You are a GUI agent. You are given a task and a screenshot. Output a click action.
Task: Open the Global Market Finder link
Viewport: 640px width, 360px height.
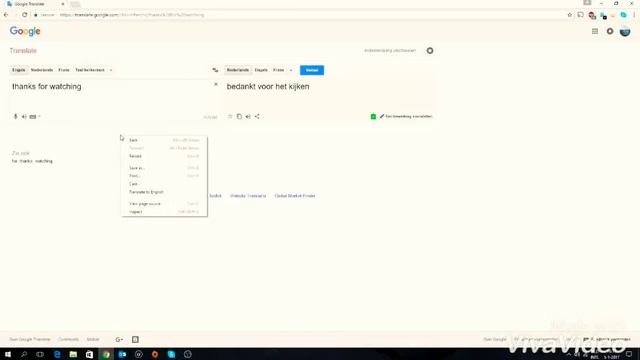click(x=295, y=196)
